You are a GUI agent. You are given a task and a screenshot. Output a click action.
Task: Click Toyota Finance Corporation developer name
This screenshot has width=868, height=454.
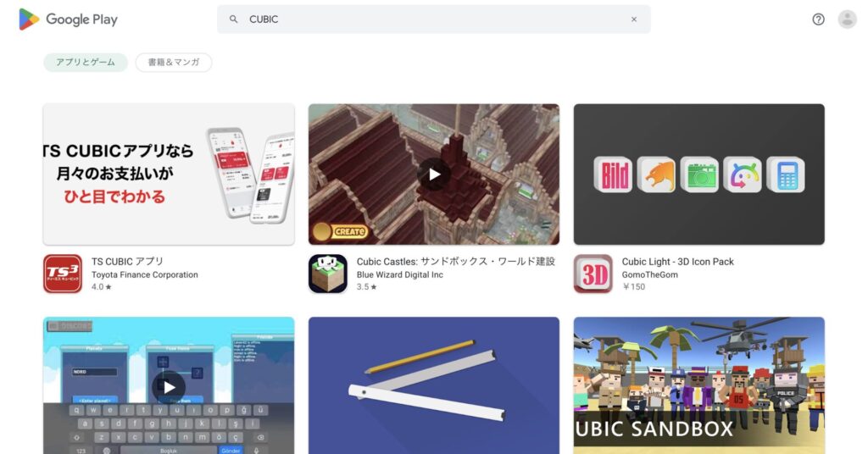tap(144, 274)
